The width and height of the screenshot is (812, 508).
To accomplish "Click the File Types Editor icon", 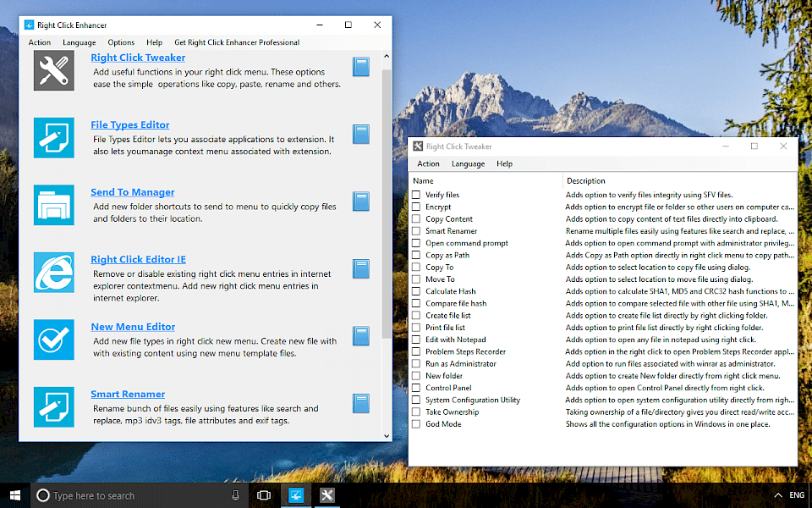I will (54, 138).
